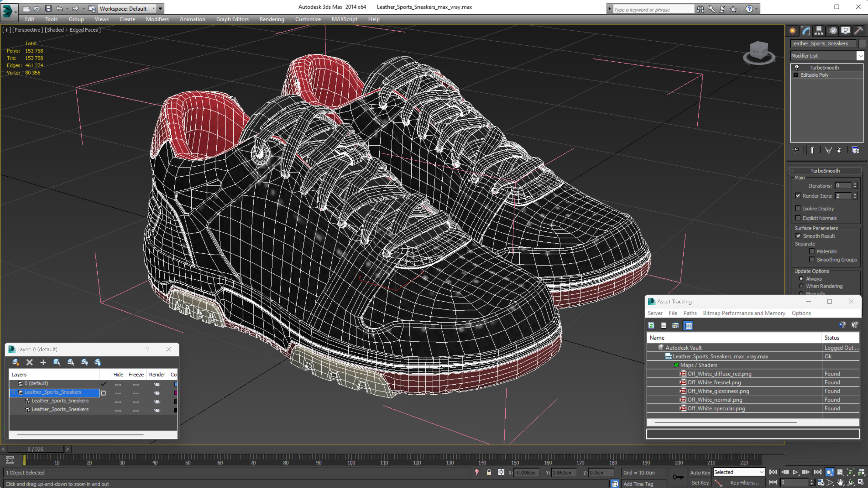Collapse the TurboSmooth rollout header
Screen dimensions: 868x488
tap(825, 171)
